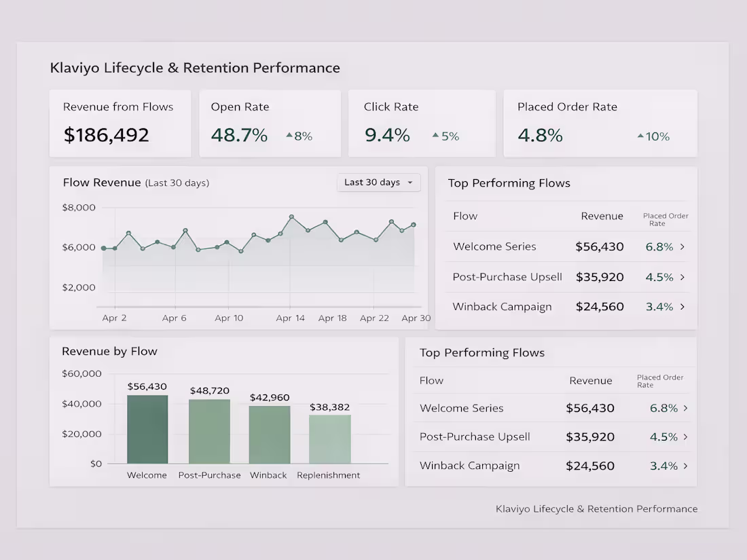Select the Replenishment bar showing $38,382

tap(329, 439)
